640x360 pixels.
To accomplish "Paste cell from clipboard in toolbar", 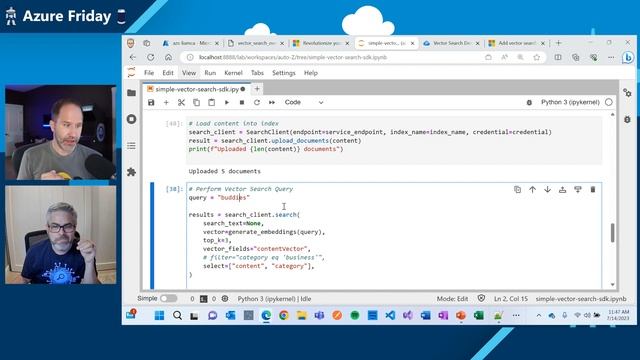I will click(x=211, y=102).
